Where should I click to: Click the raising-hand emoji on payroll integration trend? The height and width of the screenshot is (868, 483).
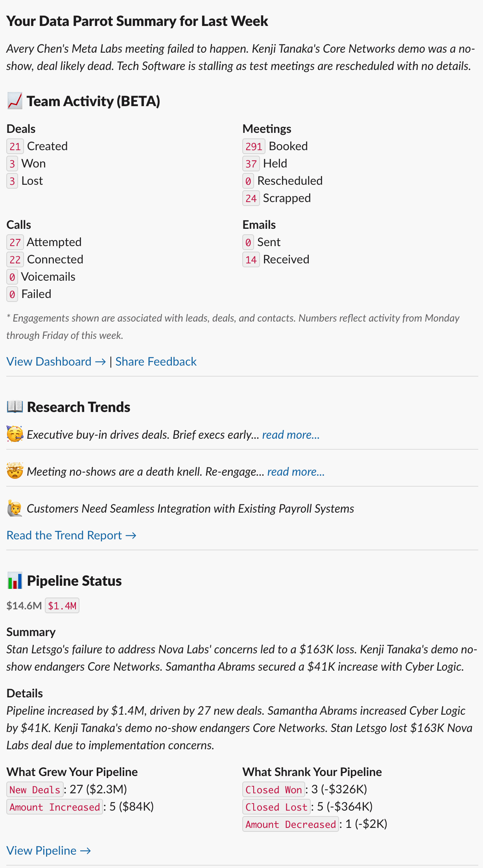pos(14,508)
